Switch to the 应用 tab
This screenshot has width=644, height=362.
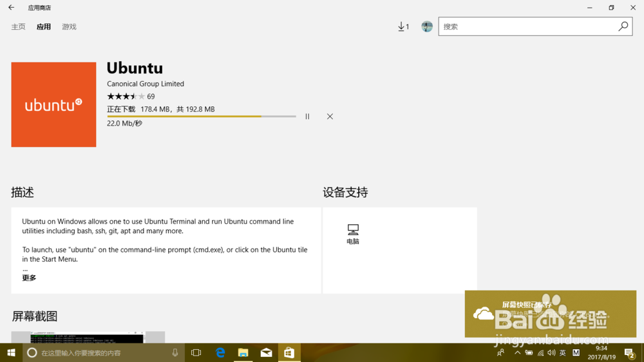(x=44, y=26)
